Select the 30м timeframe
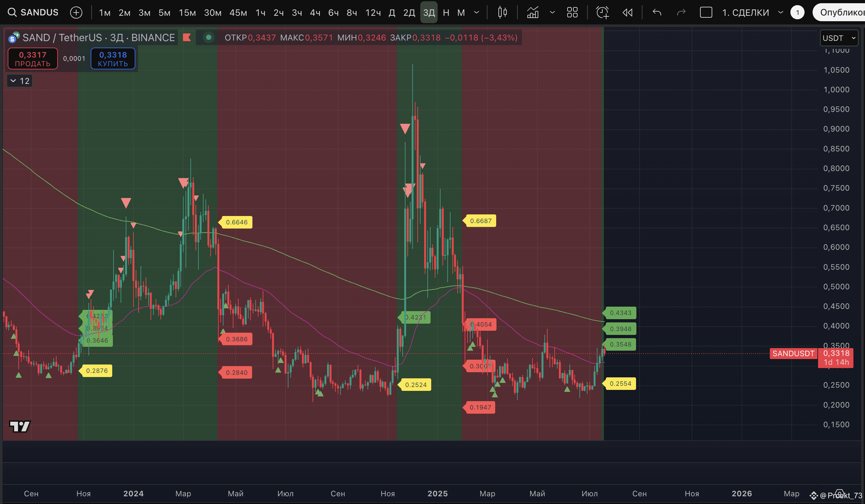This screenshot has height=504, width=865. pos(213,13)
